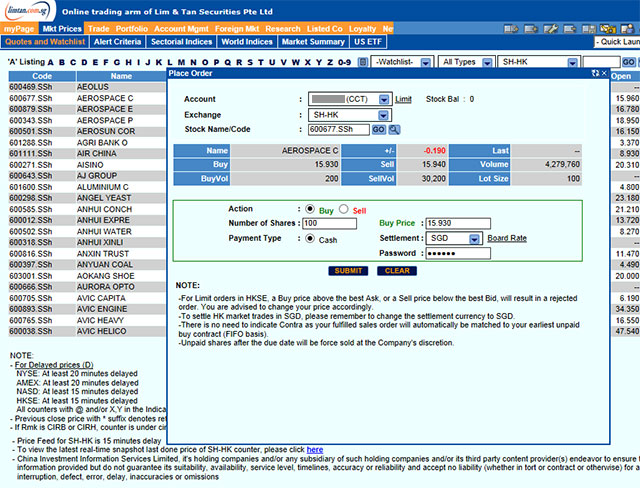640x488 pixels.
Task: Click the CLEAR button
Action: pyautogui.click(x=397, y=271)
